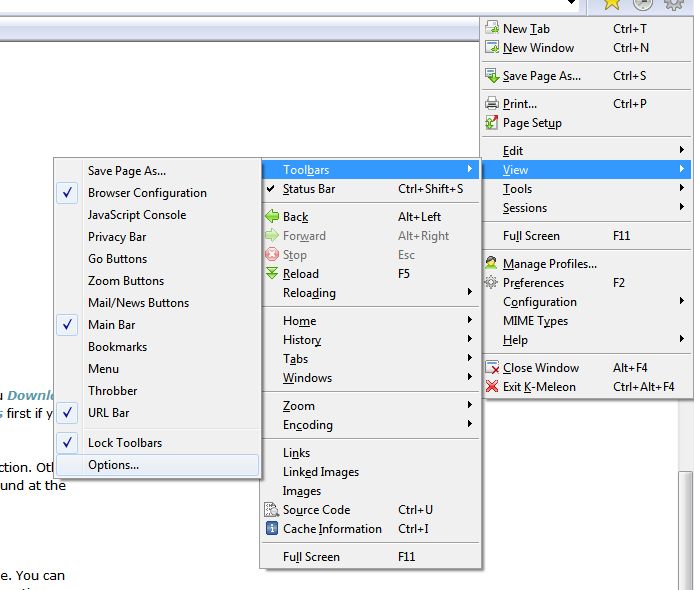Choose Options... in toolbars submenu
Image resolution: width=694 pixels, height=590 pixels.
click(x=158, y=465)
